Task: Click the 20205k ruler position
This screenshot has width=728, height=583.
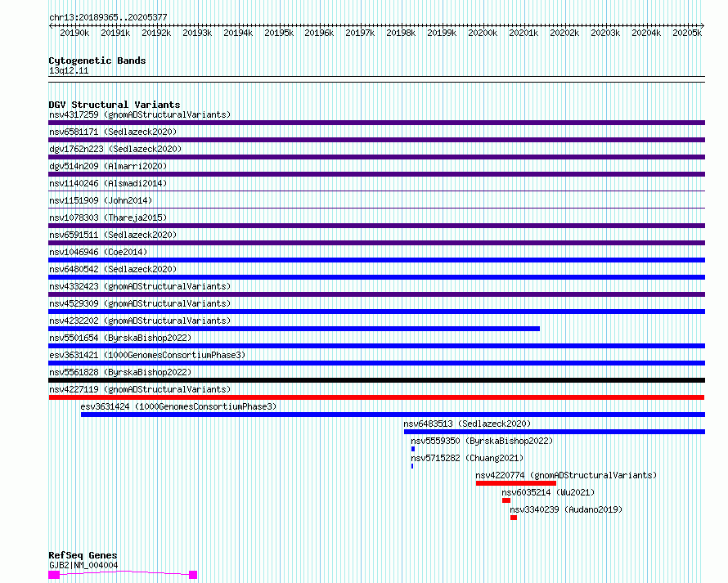Action: (687, 33)
